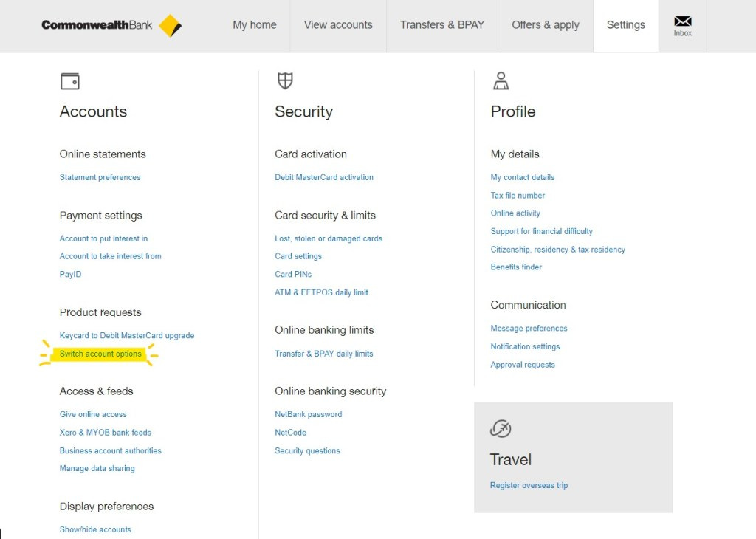The width and height of the screenshot is (756, 539).
Task: Click the Payment settings subheading
Action: coord(100,216)
